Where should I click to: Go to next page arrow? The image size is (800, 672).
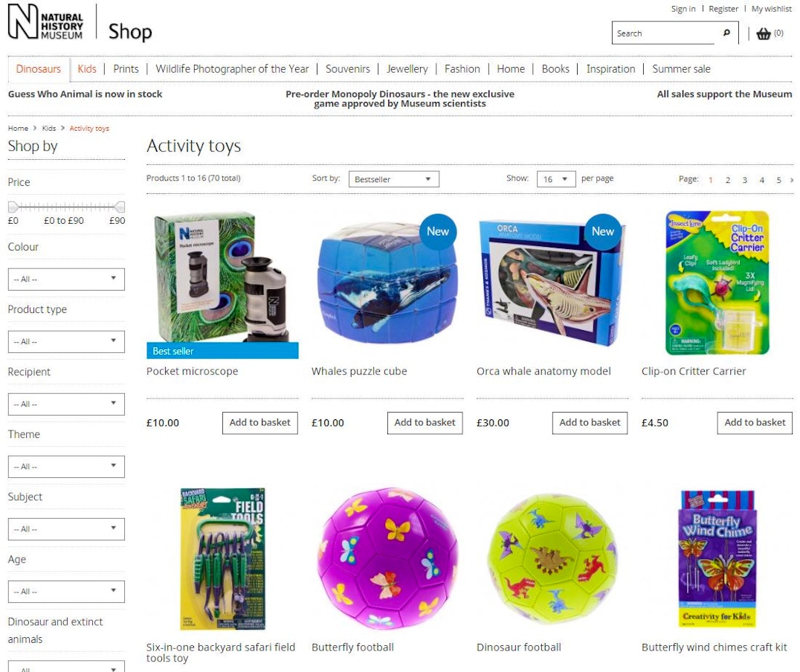[791, 180]
